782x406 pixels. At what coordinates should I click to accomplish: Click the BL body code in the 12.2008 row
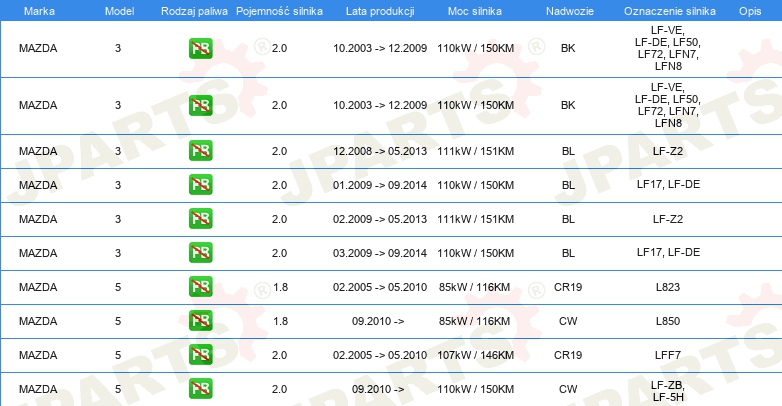(x=568, y=151)
